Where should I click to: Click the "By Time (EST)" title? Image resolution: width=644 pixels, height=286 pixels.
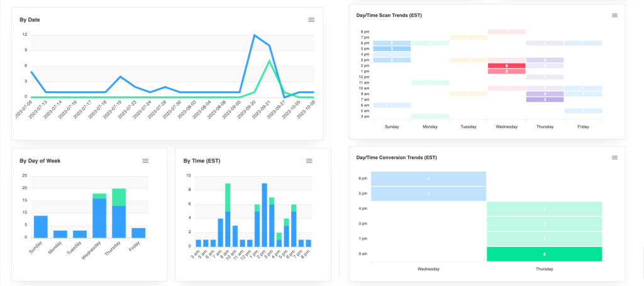[202, 161]
